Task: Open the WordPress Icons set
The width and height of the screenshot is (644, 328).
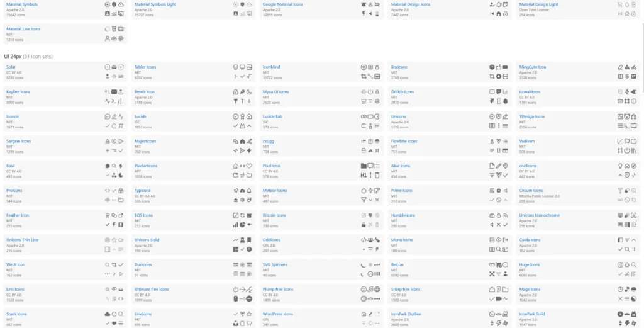Action: [278, 314]
